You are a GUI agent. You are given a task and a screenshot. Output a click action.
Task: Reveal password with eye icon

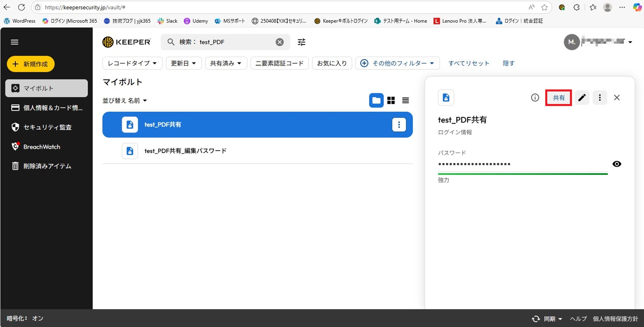[616, 164]
